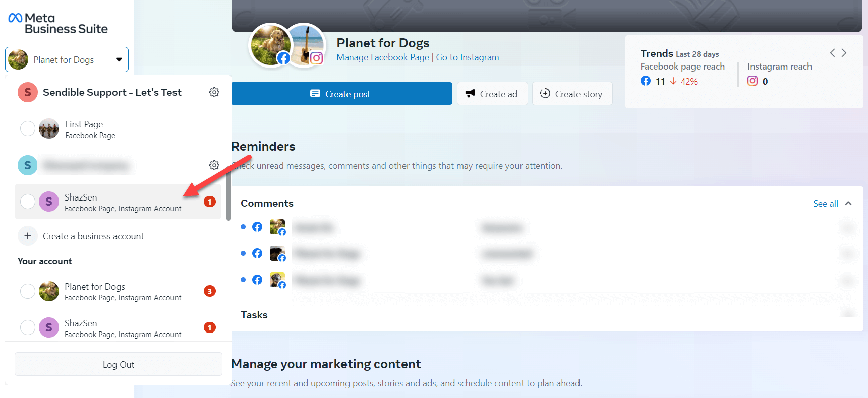
Task: Click Create ad button
Action: [492, 94]
